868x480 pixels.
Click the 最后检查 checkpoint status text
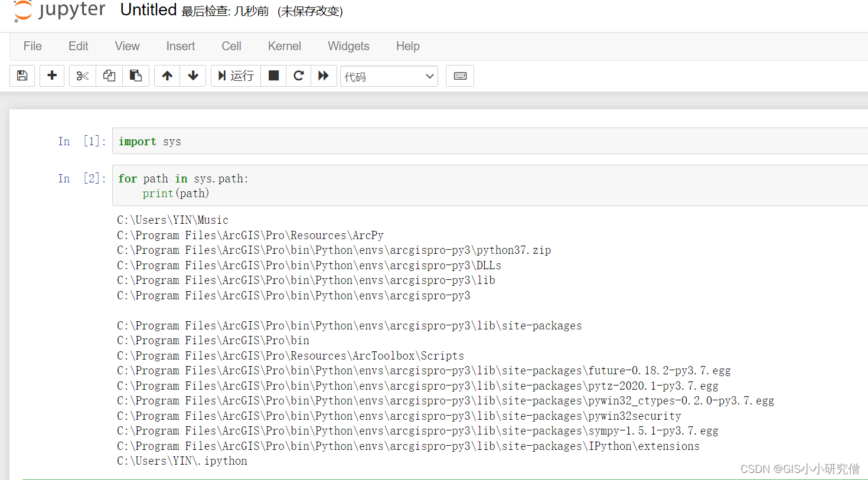pos(225,11)
